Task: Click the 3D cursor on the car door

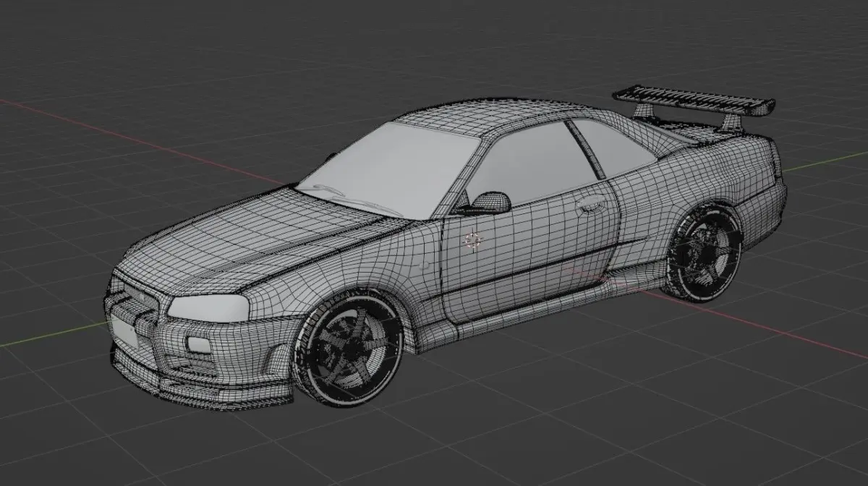Action: point(473,241)
